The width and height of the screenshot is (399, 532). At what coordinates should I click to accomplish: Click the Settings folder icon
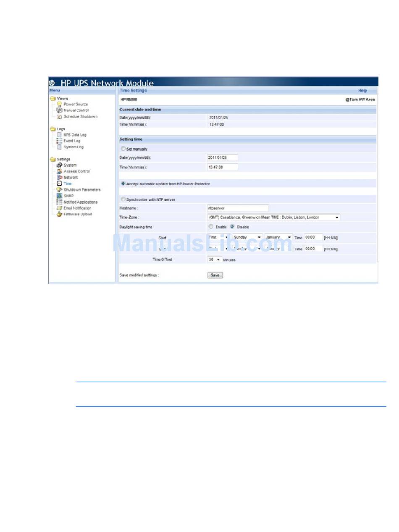pyautogui.click(x=53, y=159)
